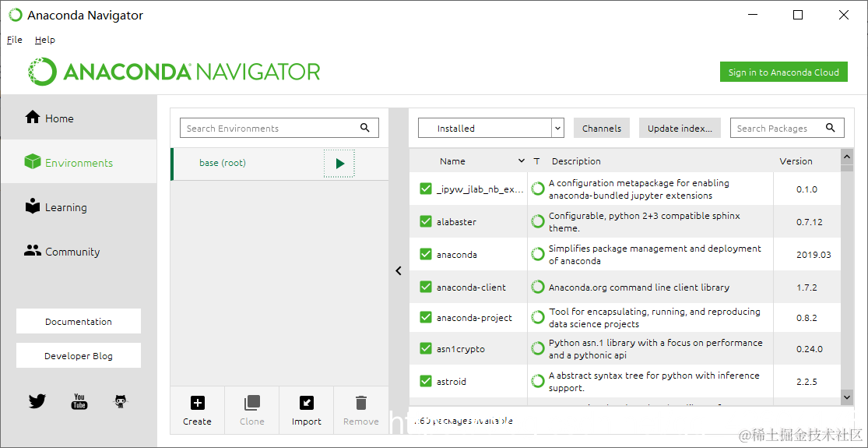This screenshot has width=868, height=448.
Task: Toggle the _ipyw_jlab_nb_ex package checkbox
Action: click(425, 189)
